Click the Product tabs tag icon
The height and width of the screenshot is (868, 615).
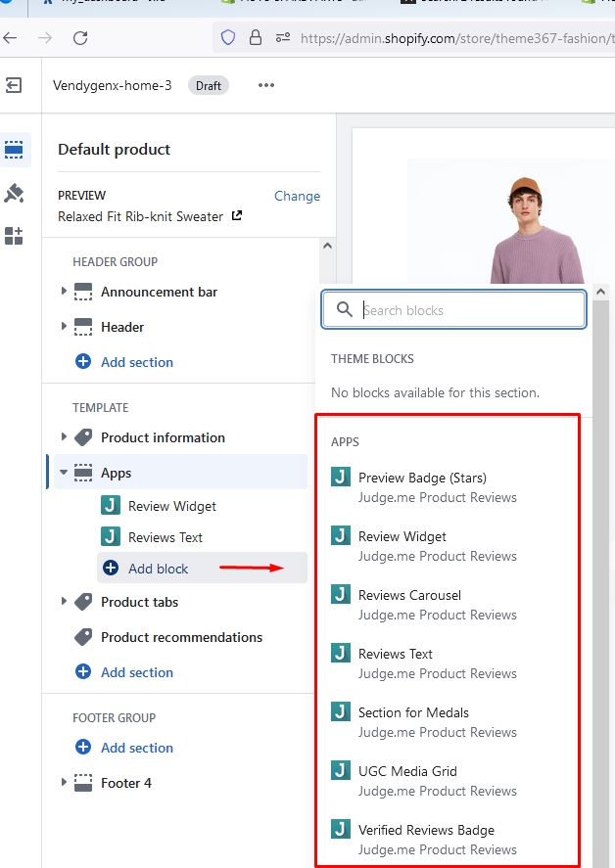[83, 602]
